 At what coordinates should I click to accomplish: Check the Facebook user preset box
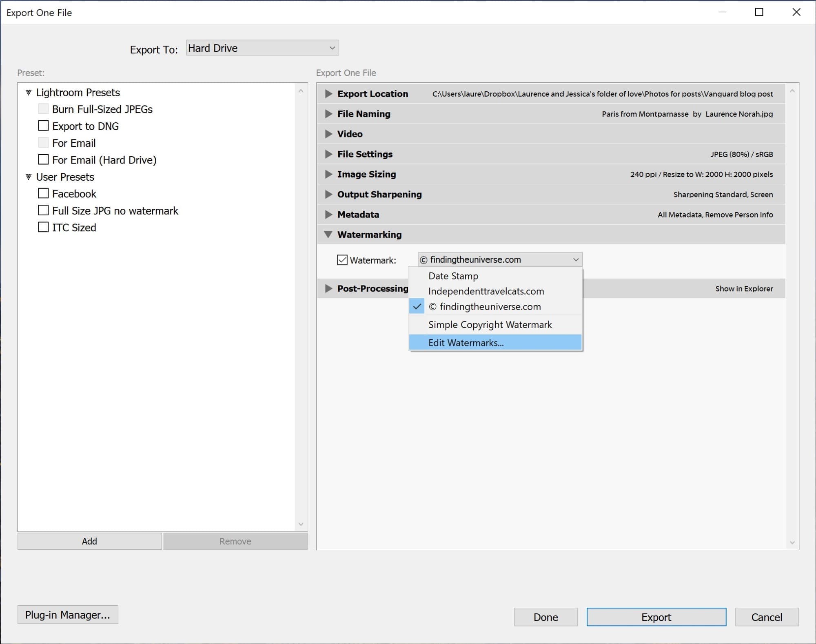coord(43,193)
